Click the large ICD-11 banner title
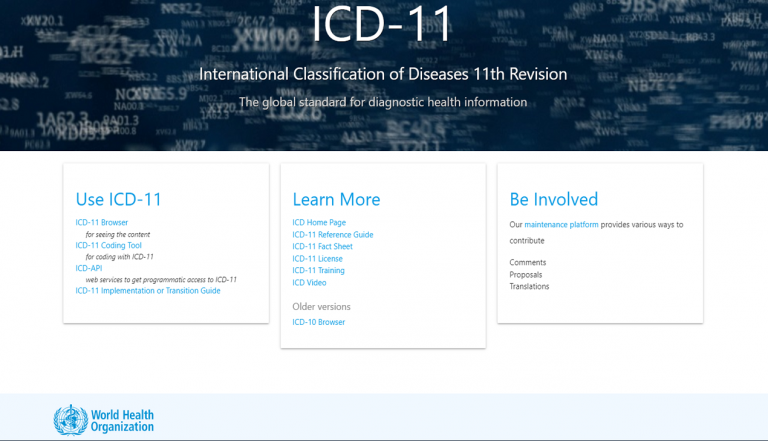 (382, 25)
